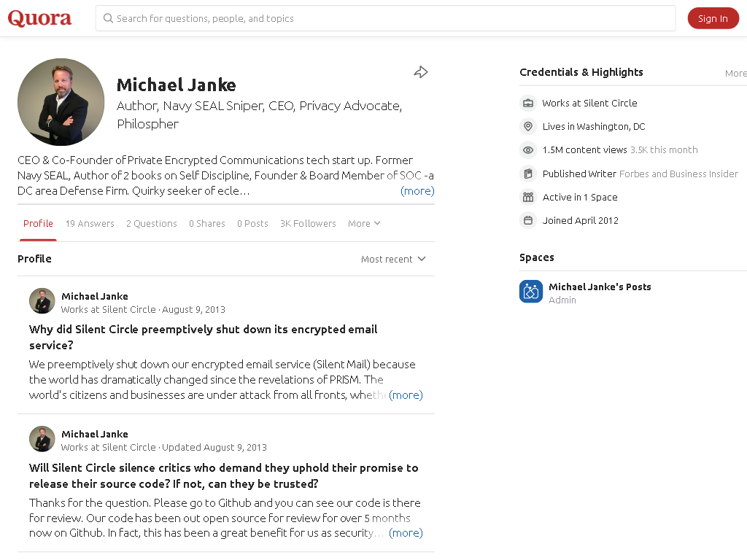Open question about Silent Circle releasing source code
747x560 pixels.
(x=223, y=475)
